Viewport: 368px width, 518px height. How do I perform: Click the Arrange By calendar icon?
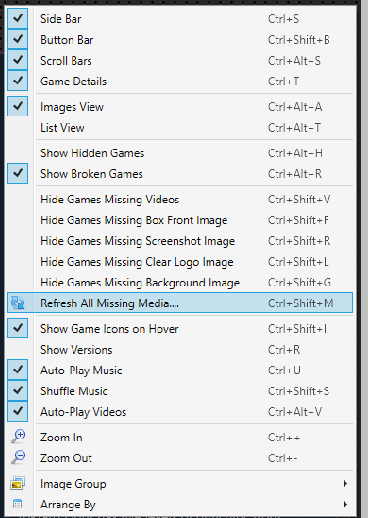[17, 504]
